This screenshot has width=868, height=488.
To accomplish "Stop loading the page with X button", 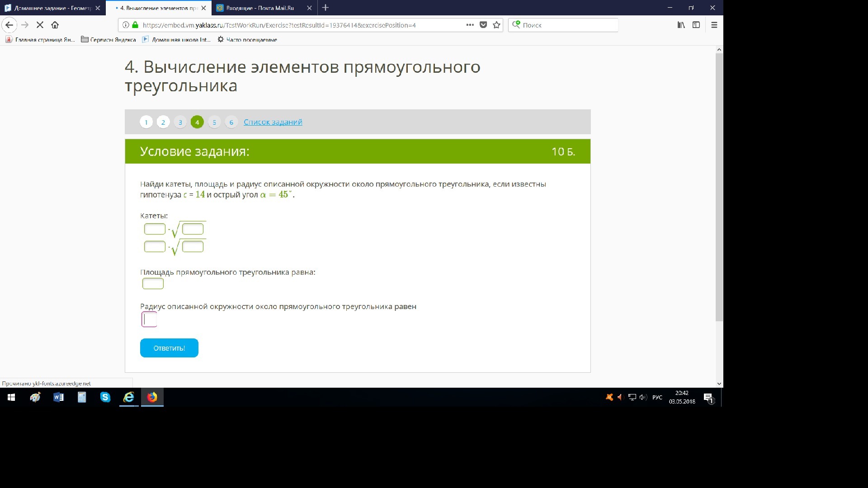I will click(x=40, y=25).
